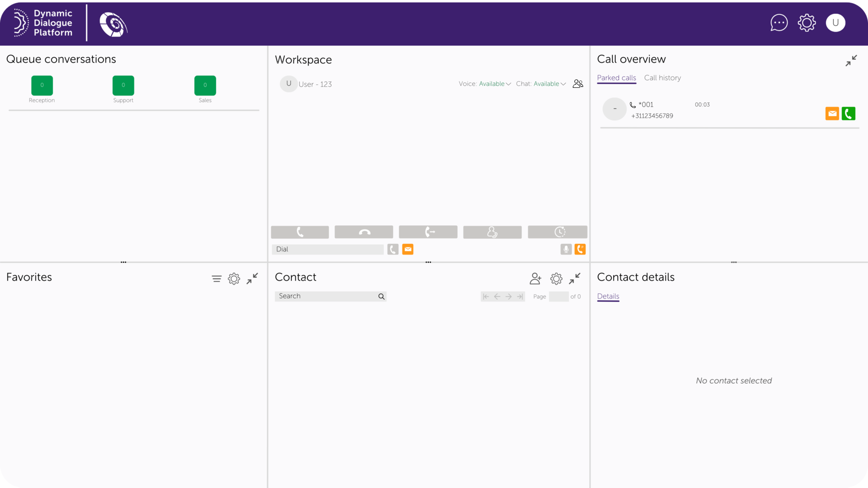The width and height of the screenshot is (868, 488).
Task: Click the answer call button in Workspace
Action: [x=300, y=232]
